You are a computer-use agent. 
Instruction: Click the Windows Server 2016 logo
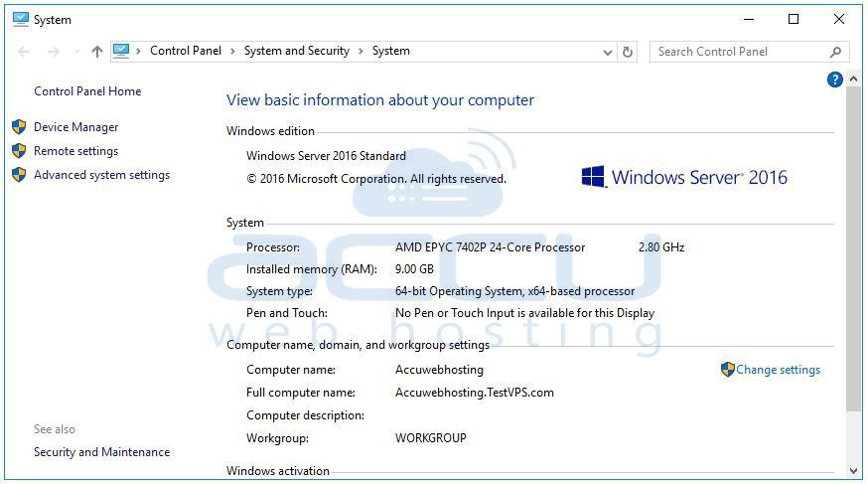coord(684,177)
